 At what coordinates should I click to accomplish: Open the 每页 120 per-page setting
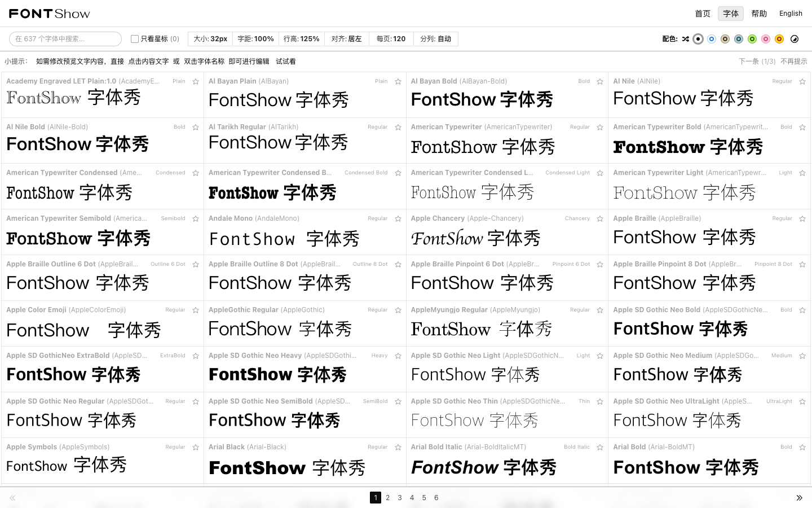[x=391, y=39]
